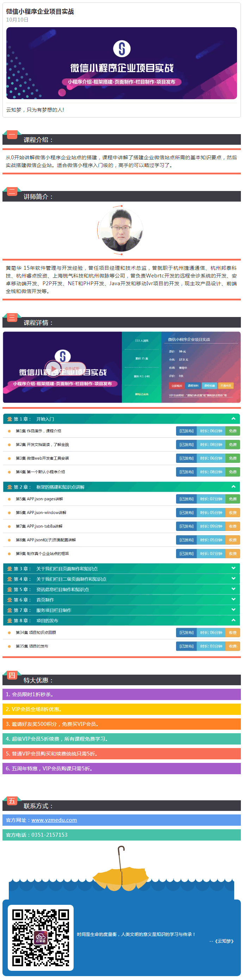243x980 pixels.
Task: Expand chapter 6 首页制作 section
Action: coord(233,599)
